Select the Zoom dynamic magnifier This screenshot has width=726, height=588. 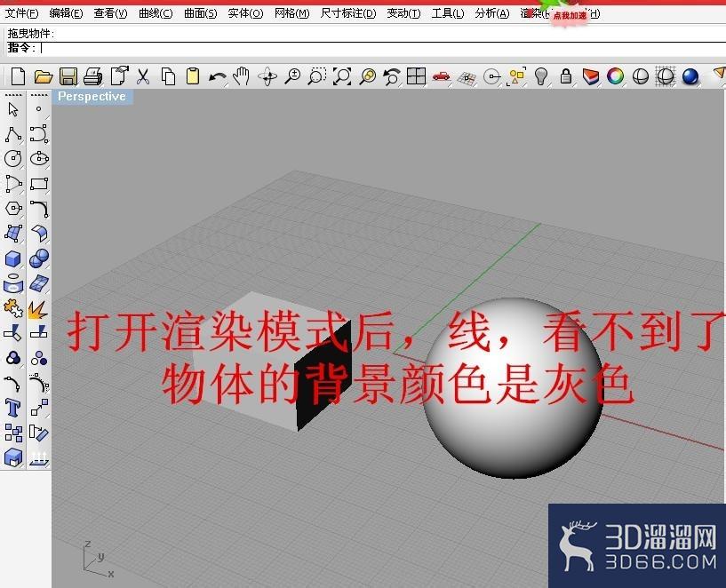pos(292,75)
